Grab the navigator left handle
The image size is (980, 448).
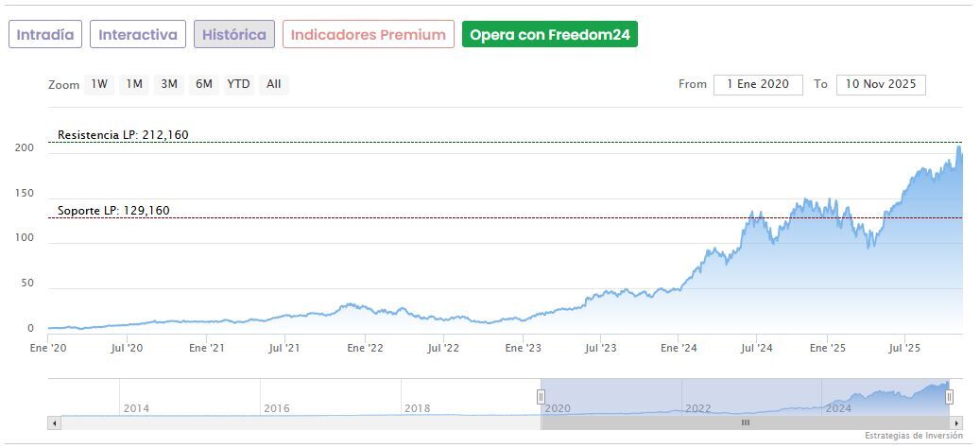click(x=542, y=397)
